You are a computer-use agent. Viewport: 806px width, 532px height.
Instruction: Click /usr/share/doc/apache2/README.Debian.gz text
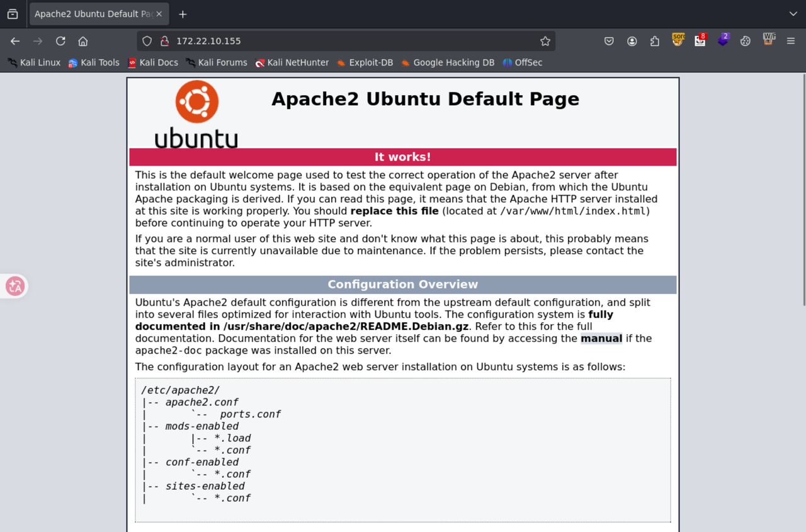tap(347, 327)
